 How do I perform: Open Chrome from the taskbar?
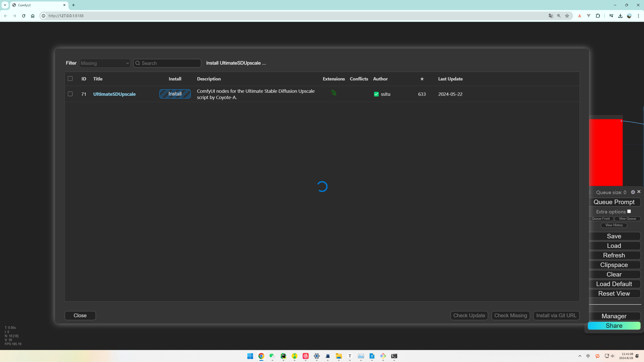(261, 356)
